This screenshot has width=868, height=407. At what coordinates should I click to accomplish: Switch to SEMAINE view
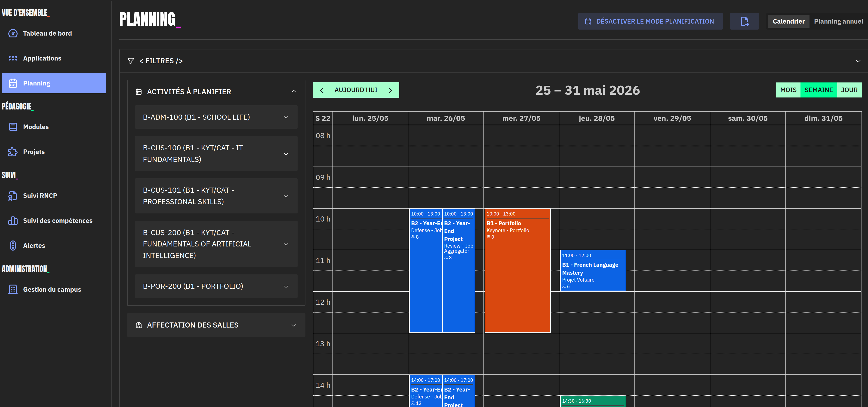click(x=819, y=90)
